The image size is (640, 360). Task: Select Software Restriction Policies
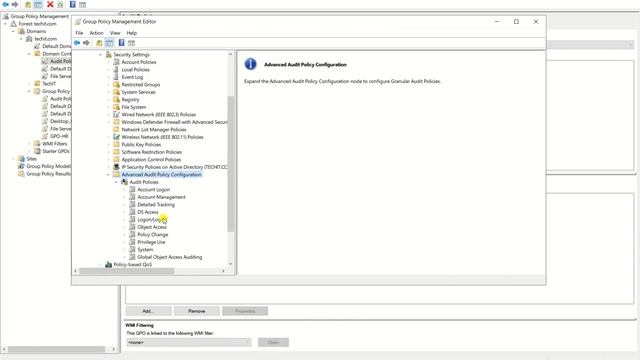point(151,152)
